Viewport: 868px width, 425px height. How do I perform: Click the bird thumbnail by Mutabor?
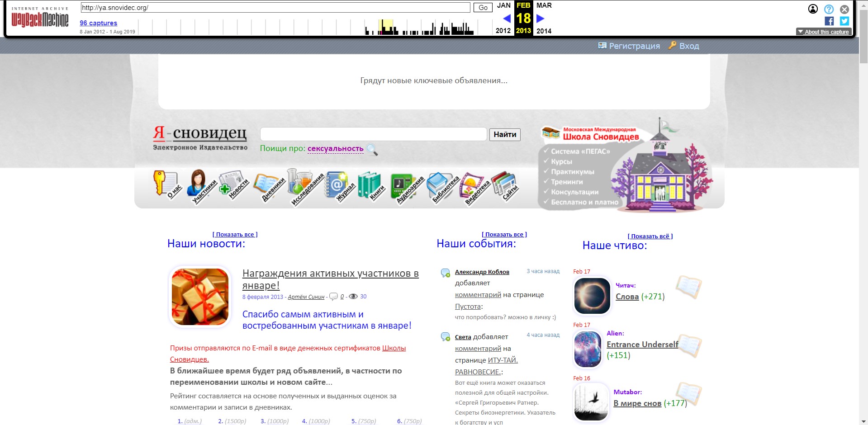(591, 402)
